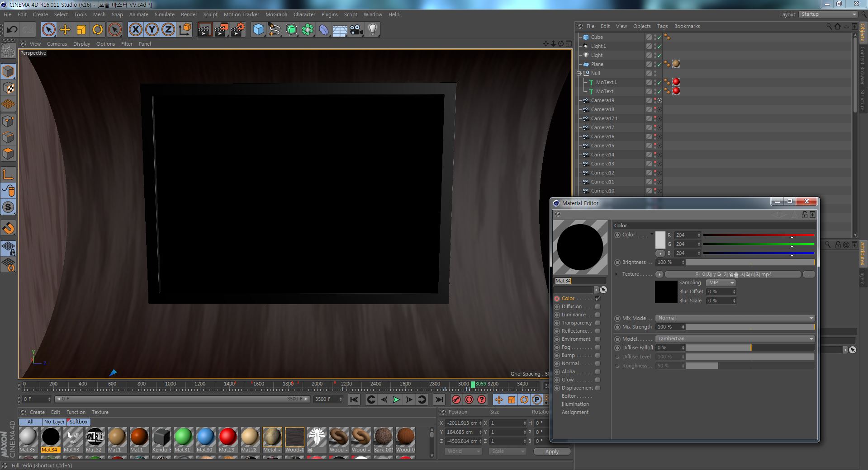Screen dimensions: 868x470
Task: Click the Undo arrow icon
Action: [12, 30]
